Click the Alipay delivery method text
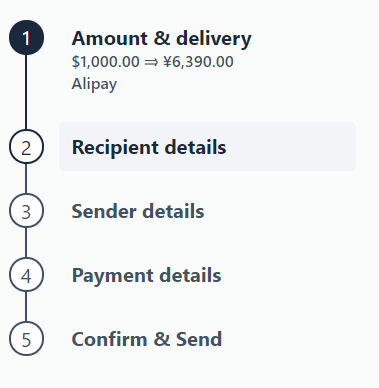 click(x=94, y=84)
